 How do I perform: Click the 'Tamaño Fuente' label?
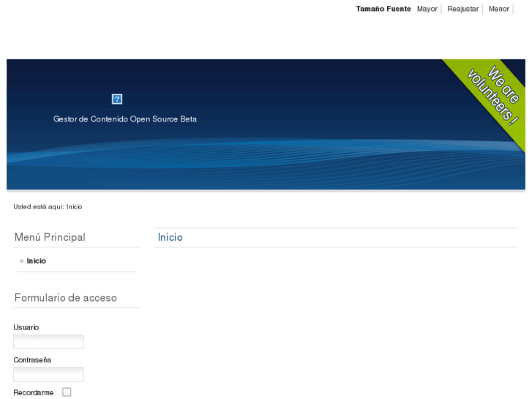(x=383, y=9)
